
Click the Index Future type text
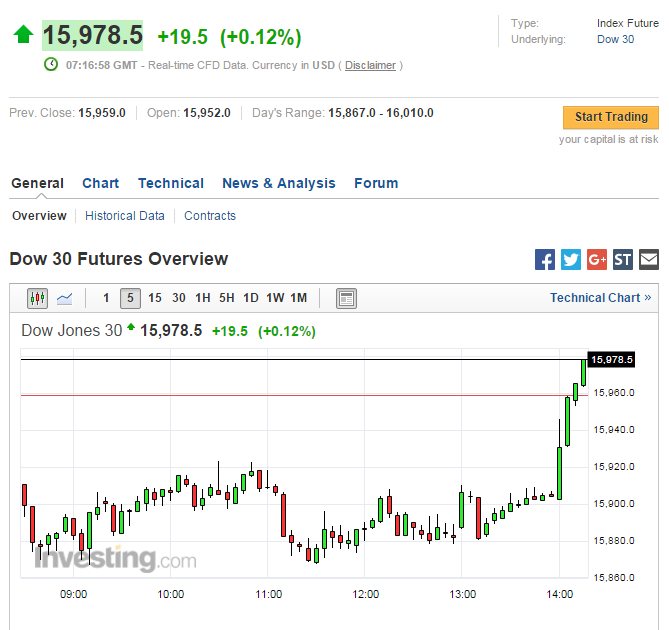(628, 23)
